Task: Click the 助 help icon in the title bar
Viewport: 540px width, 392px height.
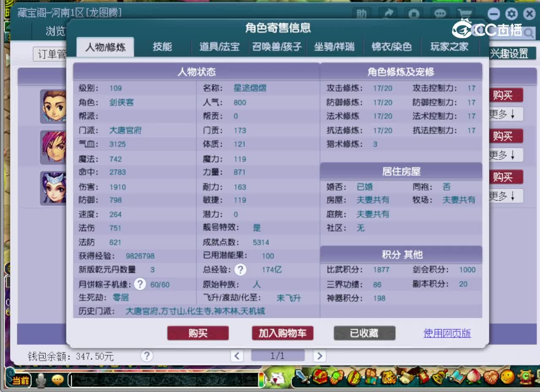Action: coord(360,14)
